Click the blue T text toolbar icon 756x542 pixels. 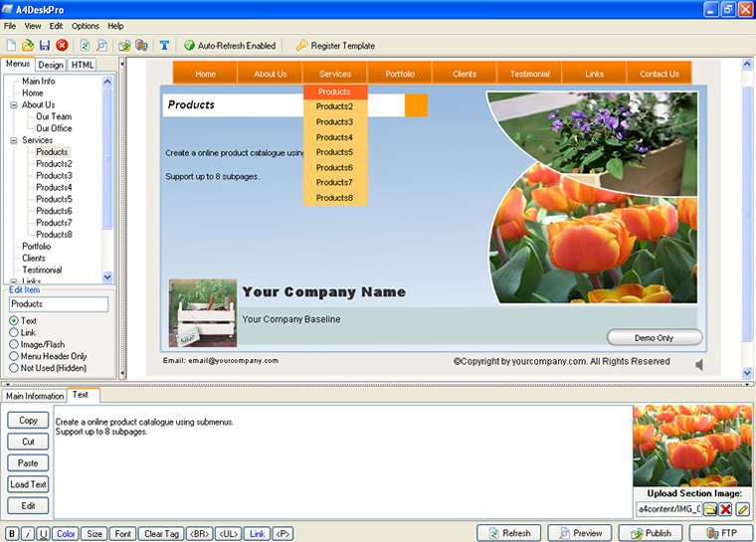coord(164,46)
